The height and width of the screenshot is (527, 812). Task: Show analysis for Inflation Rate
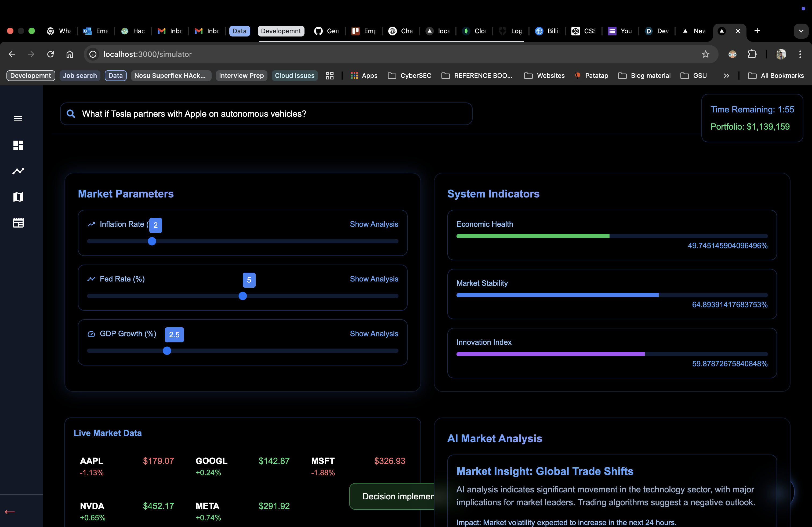374,224
